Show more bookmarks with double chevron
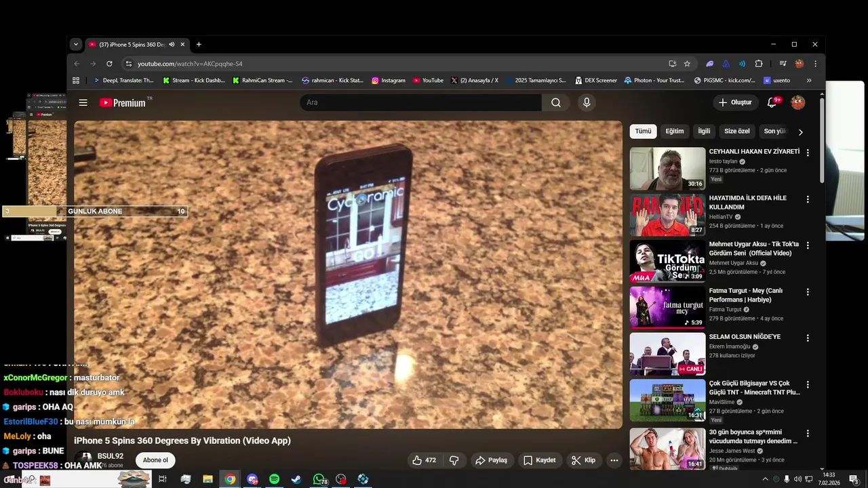 click(x=809, y=80)
